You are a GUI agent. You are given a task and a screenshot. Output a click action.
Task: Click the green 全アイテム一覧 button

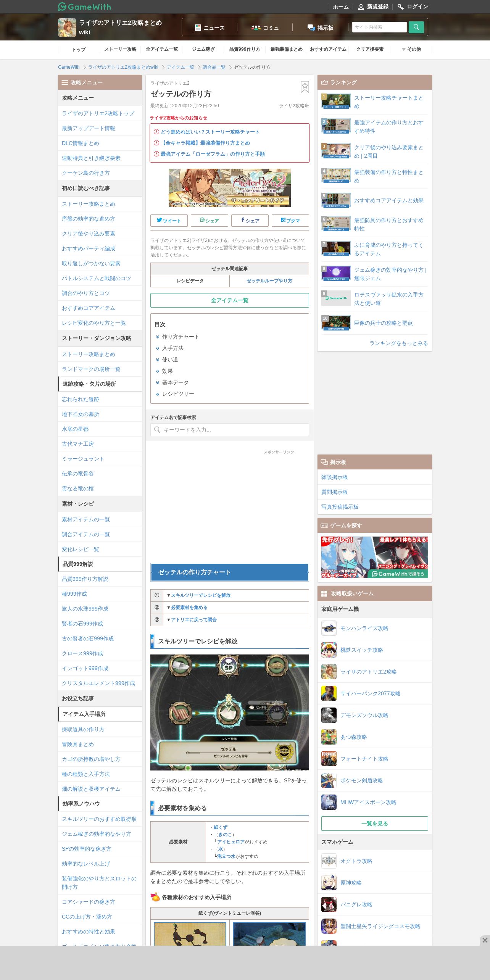coord(230,300)
